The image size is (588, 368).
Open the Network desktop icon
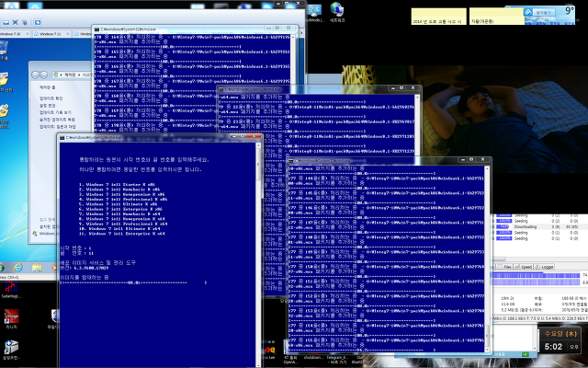click(337, 12)
